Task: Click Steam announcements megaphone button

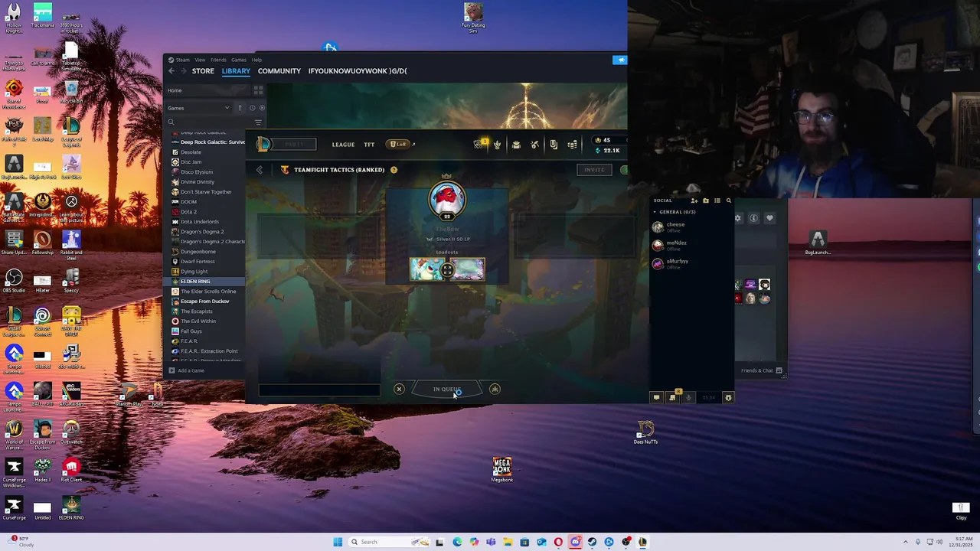Action: [x=619, y=60]
